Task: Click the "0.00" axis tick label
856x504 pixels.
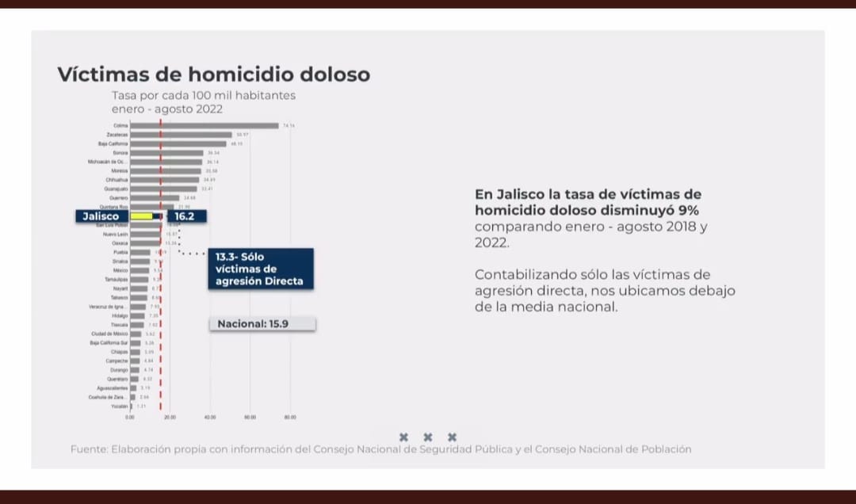Action: [130, 417]
